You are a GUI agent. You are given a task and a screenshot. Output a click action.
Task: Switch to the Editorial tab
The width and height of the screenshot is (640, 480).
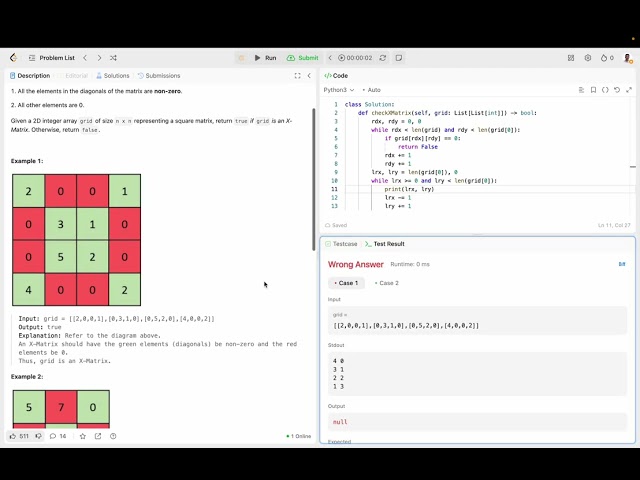[73, 76]
